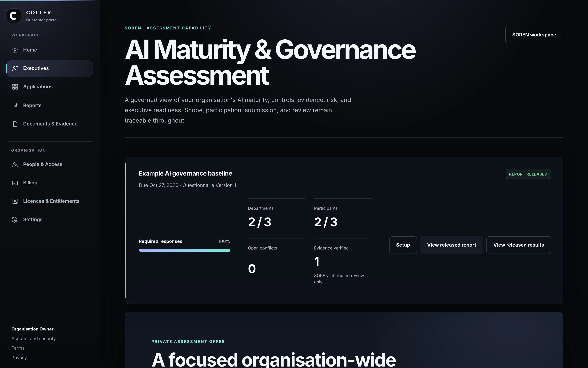Click the PRIVATE ASSESSMENT OFFER heading

click(x=188, y=342)
